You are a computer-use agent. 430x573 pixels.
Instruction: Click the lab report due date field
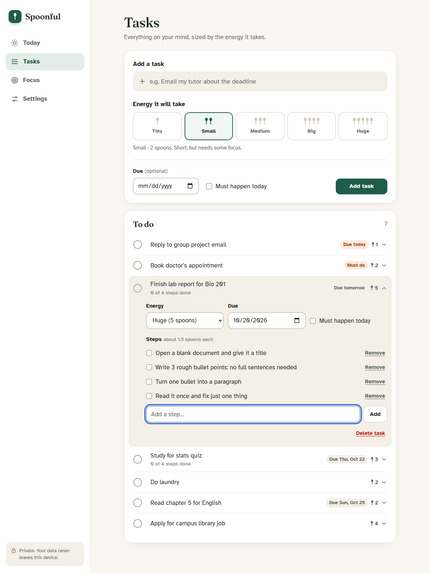coord(267,320)
